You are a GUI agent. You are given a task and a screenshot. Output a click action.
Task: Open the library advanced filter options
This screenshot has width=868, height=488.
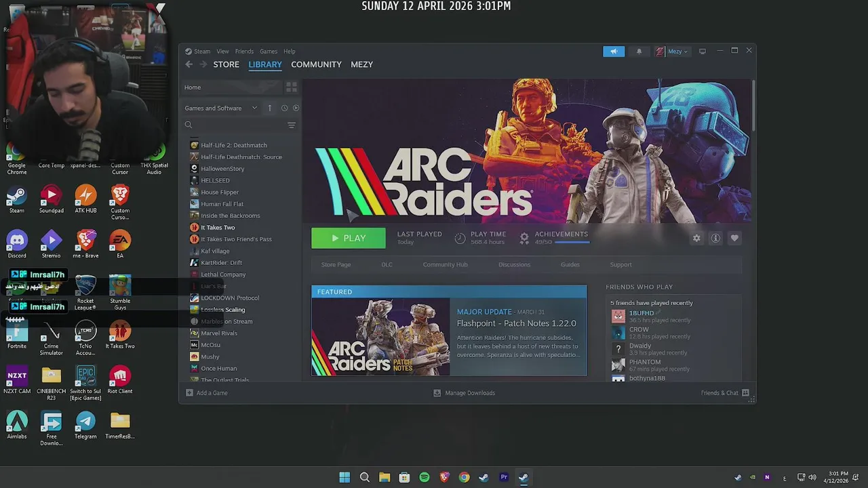(292, 125)
